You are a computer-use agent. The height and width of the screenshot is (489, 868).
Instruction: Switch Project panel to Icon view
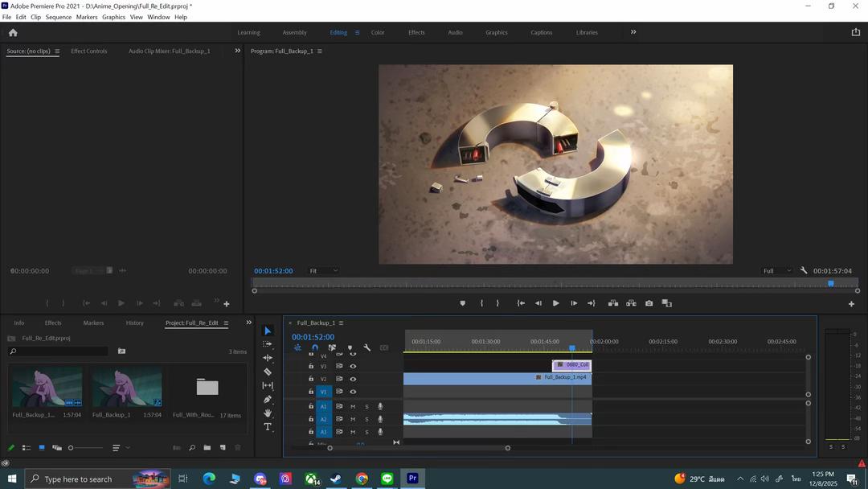pos(42,447)
